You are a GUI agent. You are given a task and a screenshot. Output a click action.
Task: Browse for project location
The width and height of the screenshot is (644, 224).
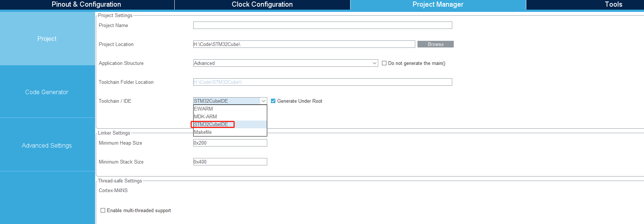(436, 44)
